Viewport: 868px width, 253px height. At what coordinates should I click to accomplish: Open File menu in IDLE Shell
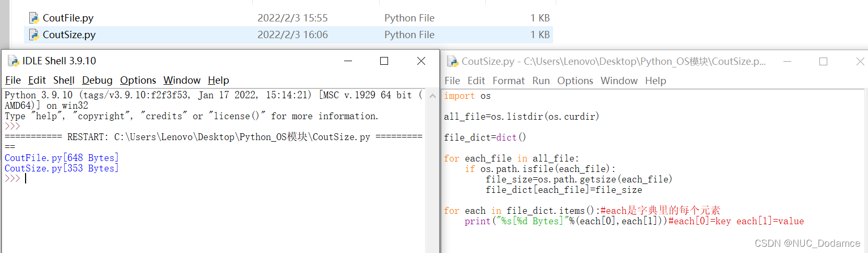[13, 80]
